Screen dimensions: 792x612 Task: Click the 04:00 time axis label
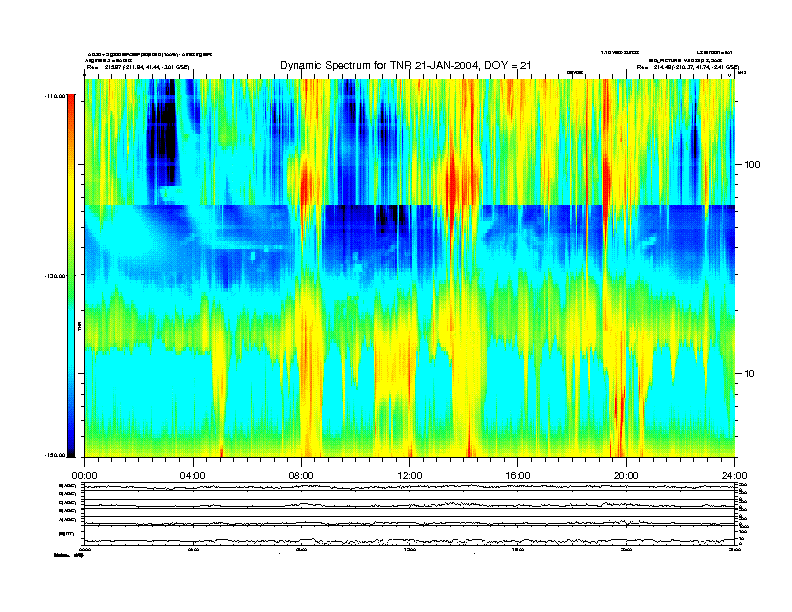pos(193,476)
